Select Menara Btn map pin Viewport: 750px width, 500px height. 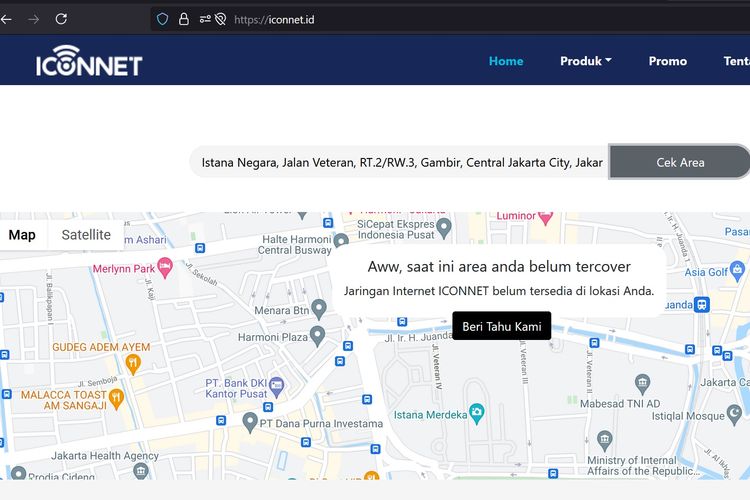coord(319,310)
